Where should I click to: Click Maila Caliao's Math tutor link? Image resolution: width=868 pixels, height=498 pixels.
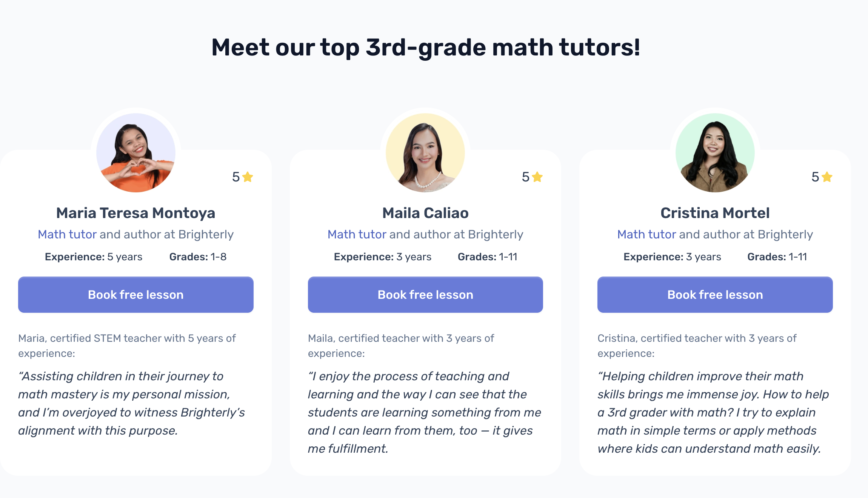[357, 234]
